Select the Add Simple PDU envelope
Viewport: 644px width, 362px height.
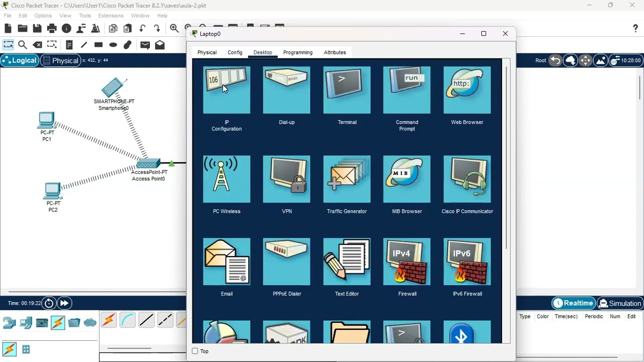[145, 45]
